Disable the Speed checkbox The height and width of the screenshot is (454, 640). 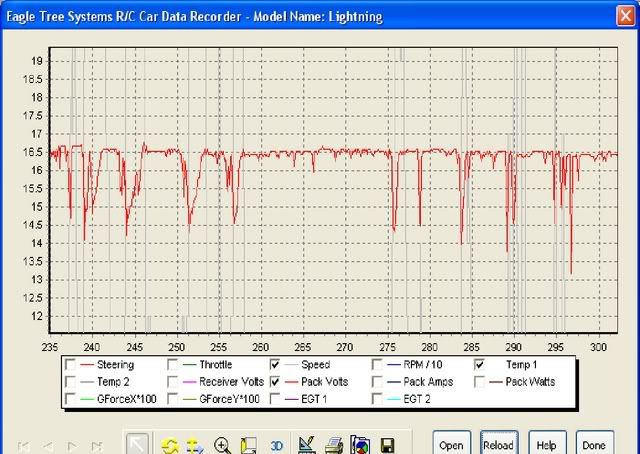pyautogui.click(x=276, y=365)
